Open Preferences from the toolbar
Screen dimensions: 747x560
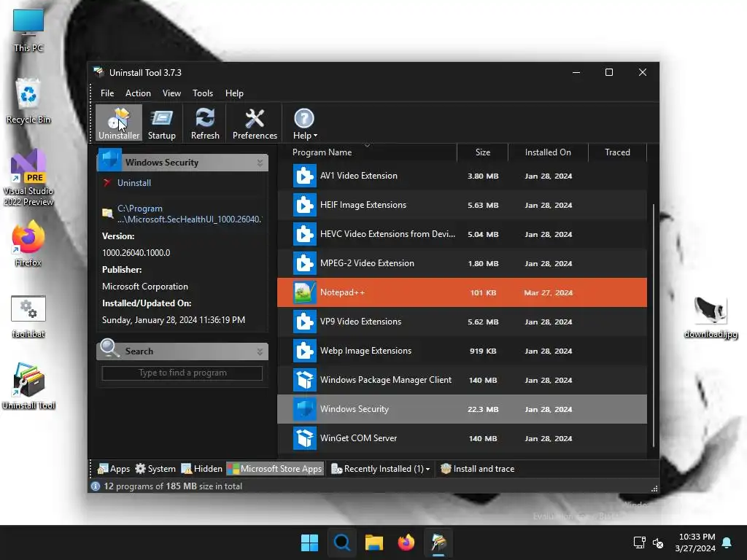pyautogui.click(x=255, y=123)
